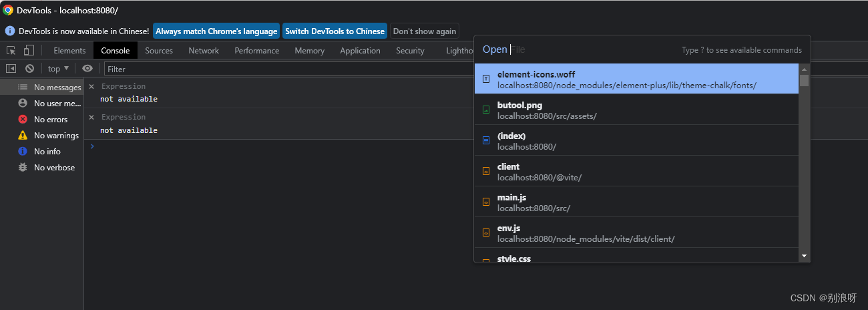Click Always match Chrome's language button
The height and width of the screenshot is (310, 868).
(216, 31)
